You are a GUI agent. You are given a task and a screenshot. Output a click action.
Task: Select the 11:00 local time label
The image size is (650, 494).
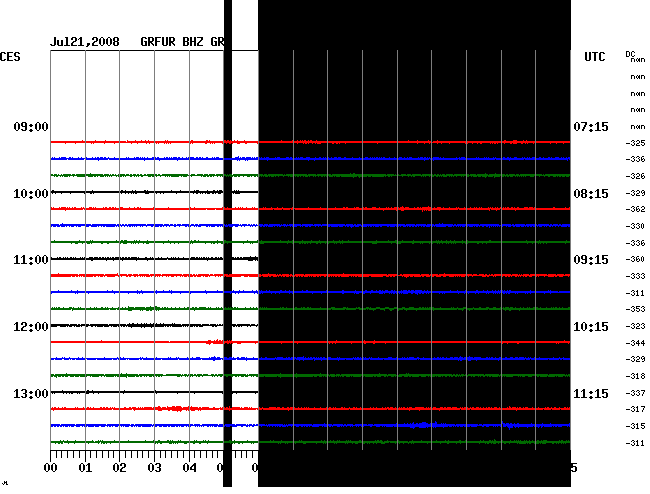click(31, 260)
